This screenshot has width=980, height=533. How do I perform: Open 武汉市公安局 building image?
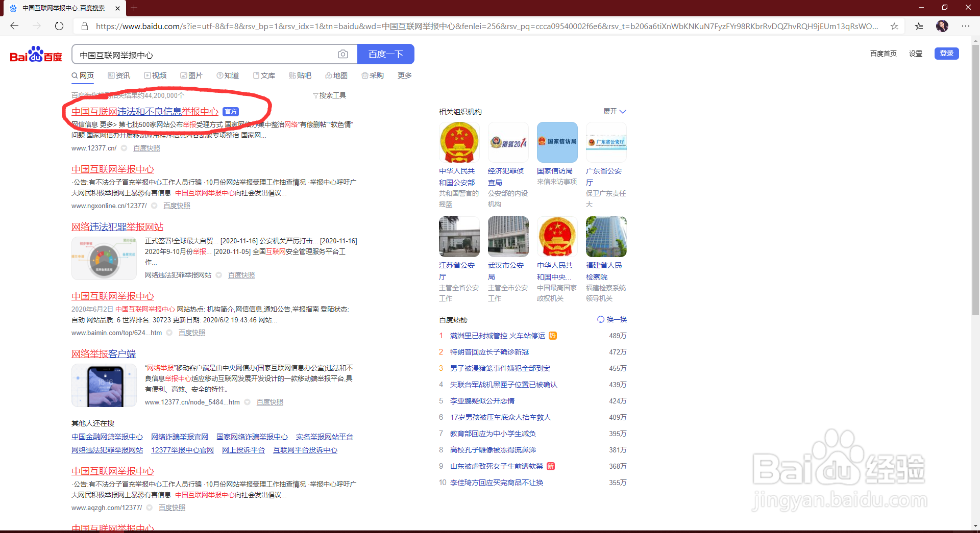508,237
